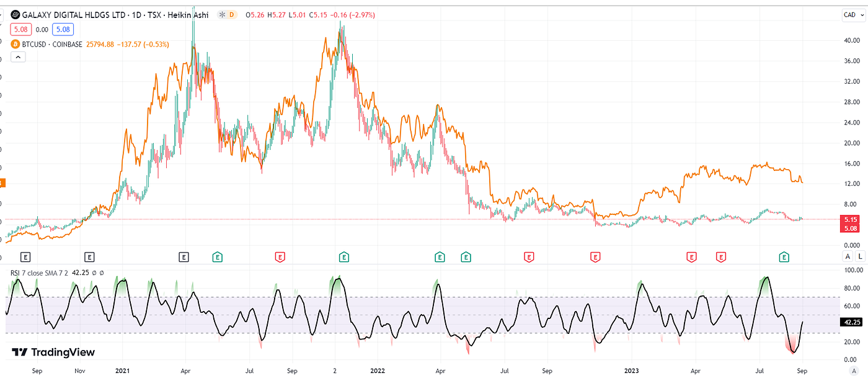
Task: Click the snowflake data status icon
Action: click(222, 14)
